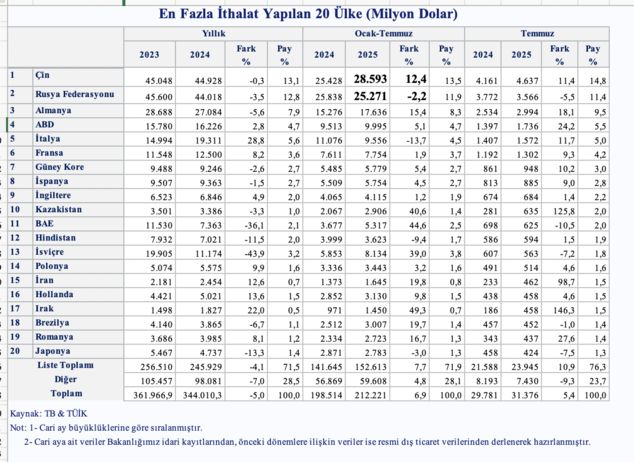Select the bold value 25.271 for Rusya
This screenshot has height=462, width=634.
pos(370,96)
